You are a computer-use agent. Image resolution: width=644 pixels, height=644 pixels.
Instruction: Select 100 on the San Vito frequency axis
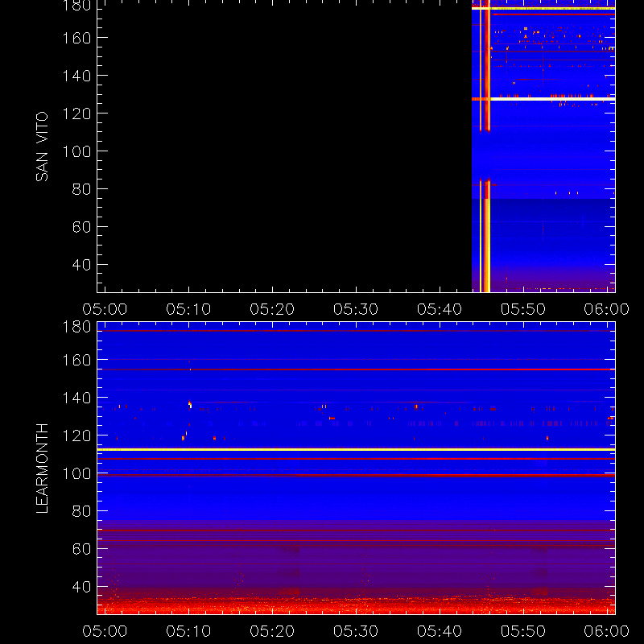(76, 151)
